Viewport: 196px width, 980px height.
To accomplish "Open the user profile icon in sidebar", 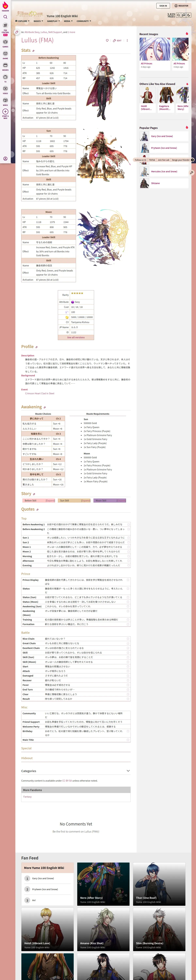I will (x=5, y=159).
